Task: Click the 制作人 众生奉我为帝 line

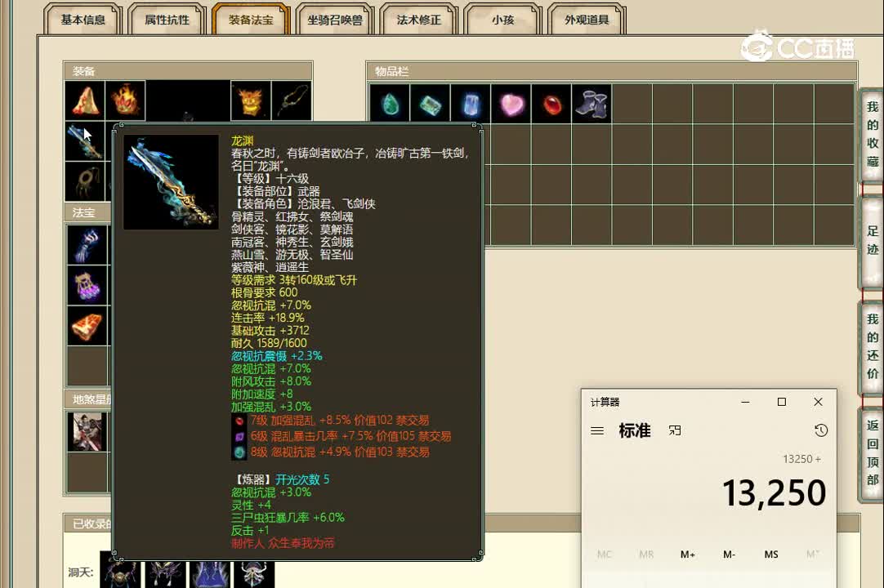Action: tap(283, 543)
